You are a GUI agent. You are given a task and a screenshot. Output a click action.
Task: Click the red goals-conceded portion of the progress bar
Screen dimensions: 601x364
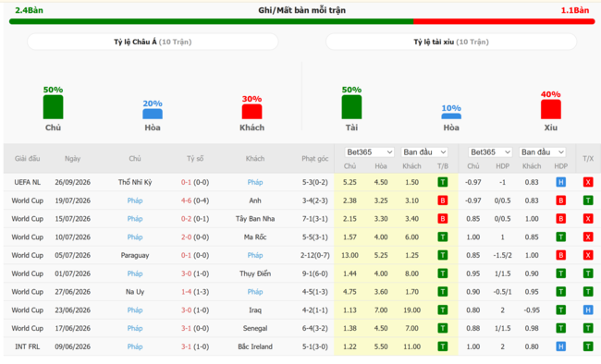pyautogui.click(x=504, y=21)
